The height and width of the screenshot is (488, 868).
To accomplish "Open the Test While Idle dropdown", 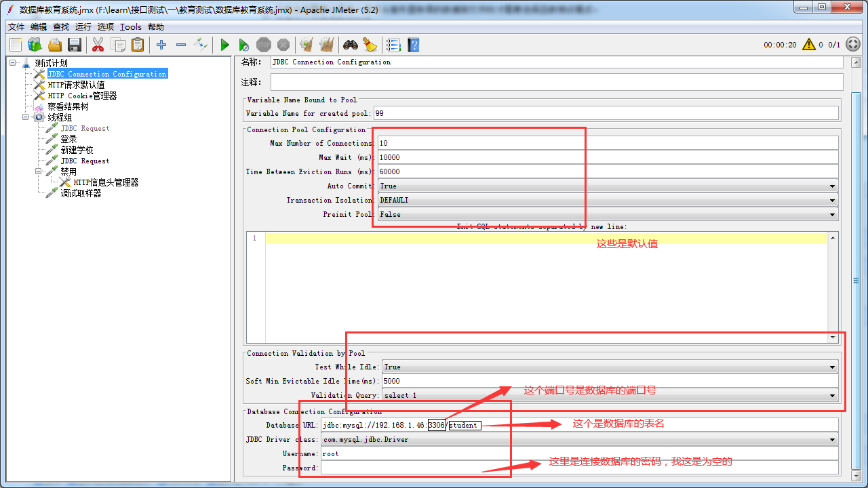I will click(x=610, y=367).
